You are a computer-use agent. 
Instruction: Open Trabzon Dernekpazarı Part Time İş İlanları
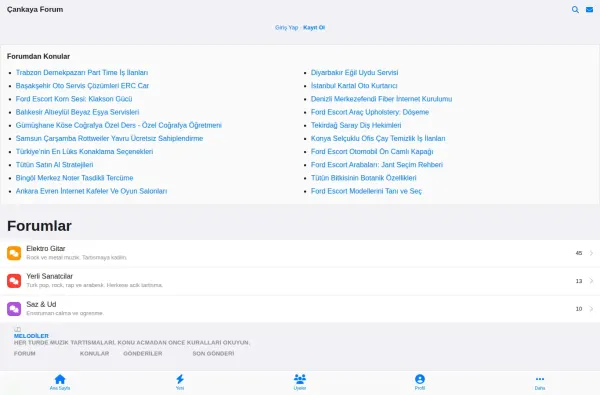click(x=82, y=73)
